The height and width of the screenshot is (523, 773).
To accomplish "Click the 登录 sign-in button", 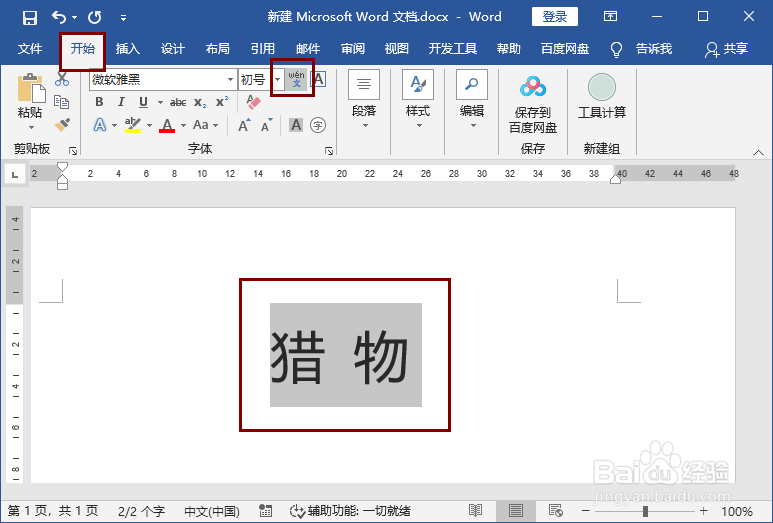I will [555, 17].
